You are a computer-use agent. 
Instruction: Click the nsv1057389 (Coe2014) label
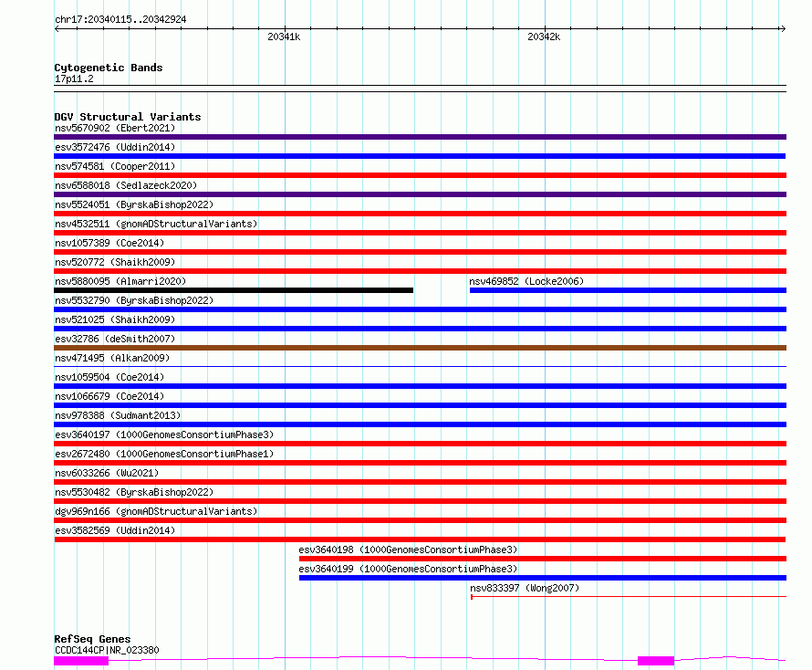coord(109,243)
